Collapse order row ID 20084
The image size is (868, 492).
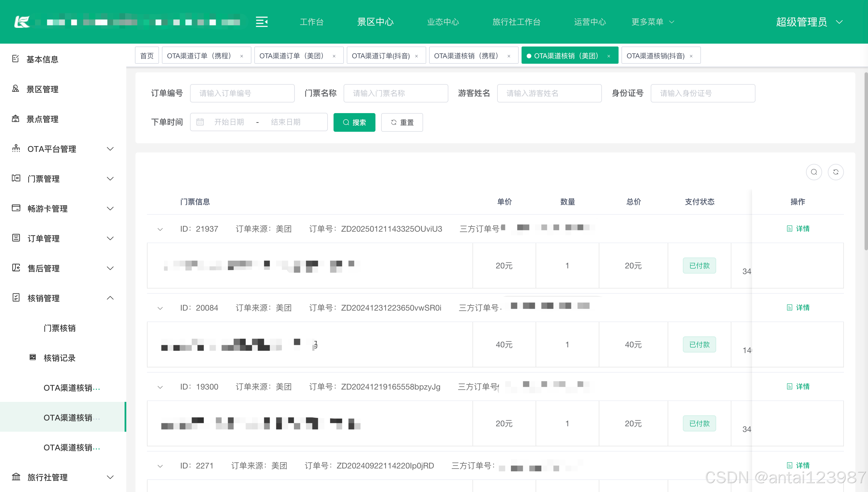click(x=160, y=308)
